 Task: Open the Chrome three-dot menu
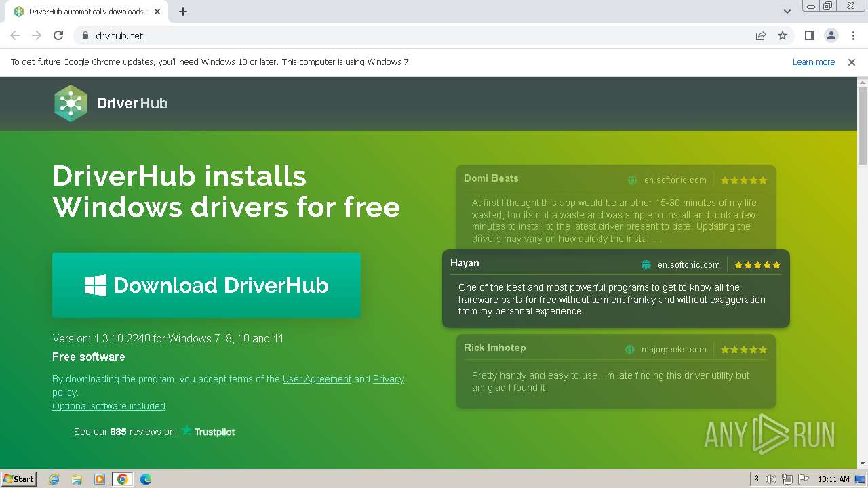click(852, 35)
